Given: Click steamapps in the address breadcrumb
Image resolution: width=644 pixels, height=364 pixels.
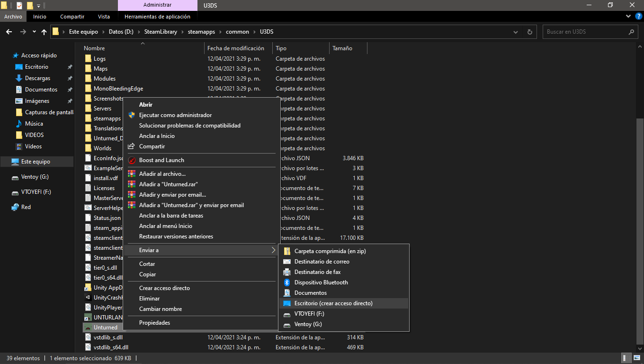Looking at the screenshot, I should [201, 32].
